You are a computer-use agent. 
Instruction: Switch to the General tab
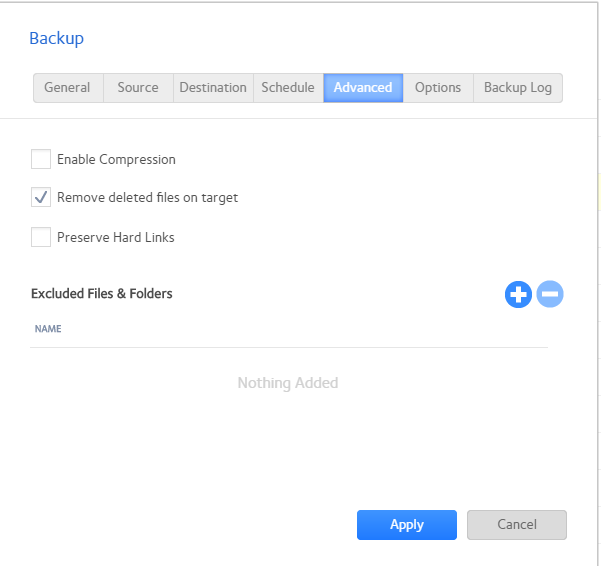coord(67,88)
